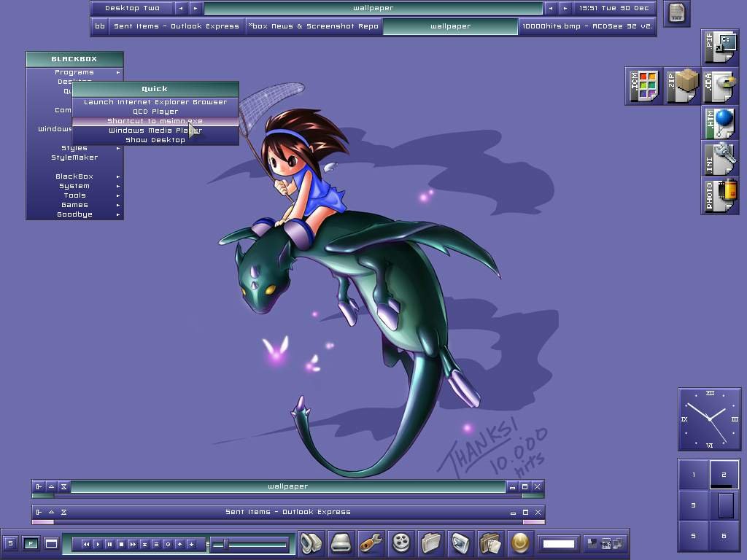This screenshot has width=747, height=560.
Task: Click the previous track button
Action: (x=86, y=544)
